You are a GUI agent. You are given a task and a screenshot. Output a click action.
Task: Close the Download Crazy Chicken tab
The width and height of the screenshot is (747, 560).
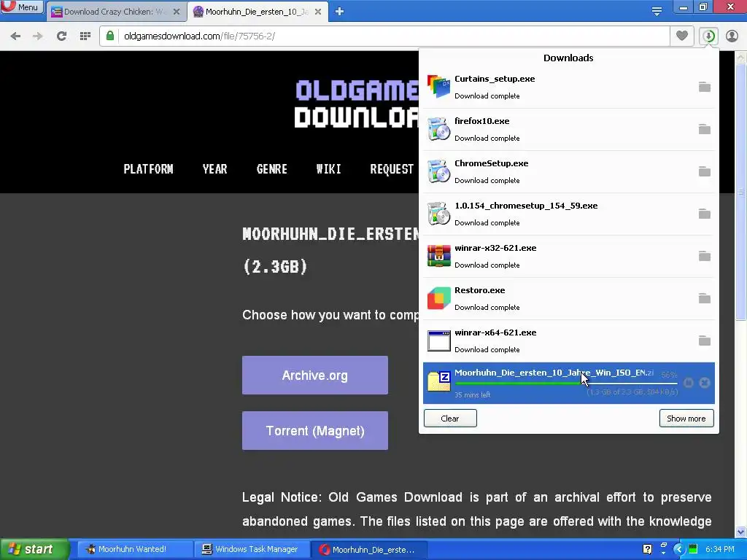coord(177,12)
